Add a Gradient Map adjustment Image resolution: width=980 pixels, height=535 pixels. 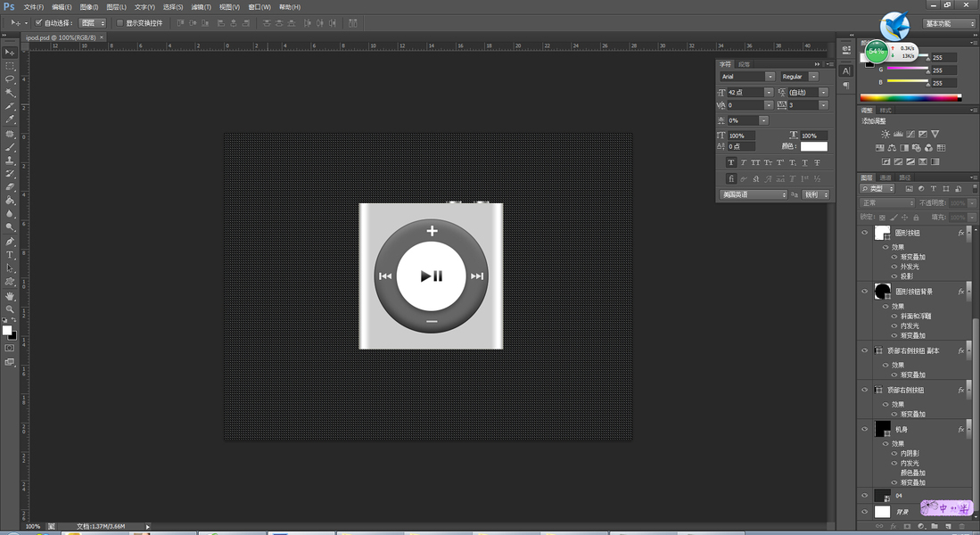point(935,162)
